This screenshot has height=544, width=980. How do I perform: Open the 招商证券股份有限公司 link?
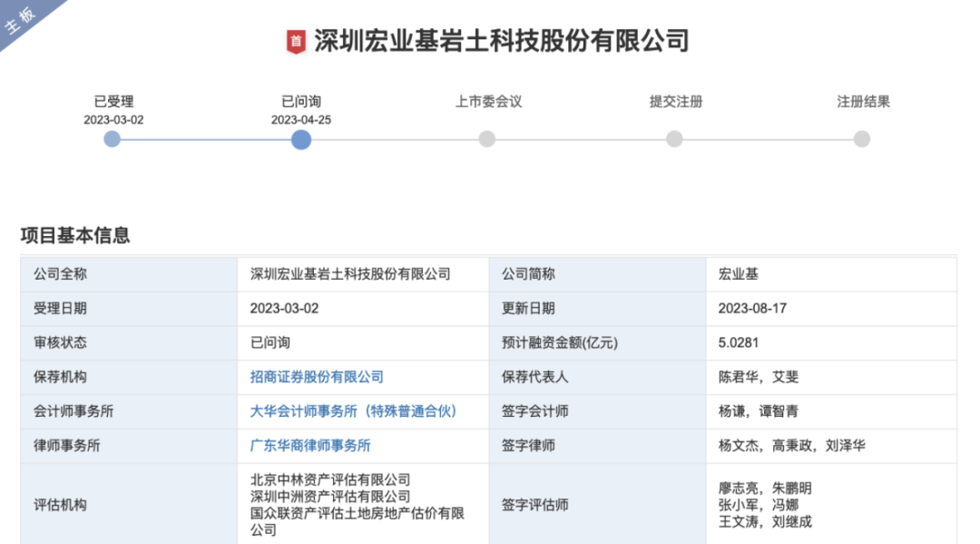pyautogui.click(x=317, y=377)
